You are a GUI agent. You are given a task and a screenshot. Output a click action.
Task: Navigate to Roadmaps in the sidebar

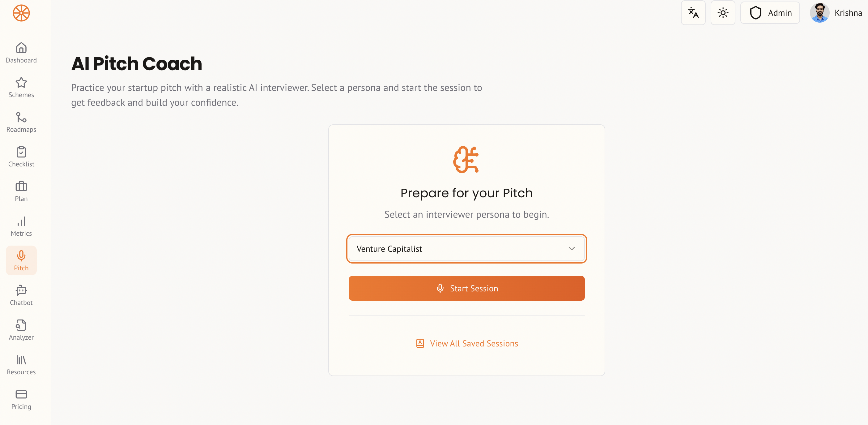tap(21, 122)
